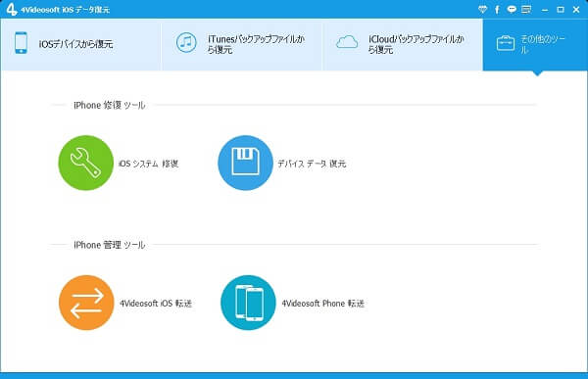Screen dimensions: 588x379
Task: Click the iPhone 修復 ツール section heading
Action: point(110,106)
